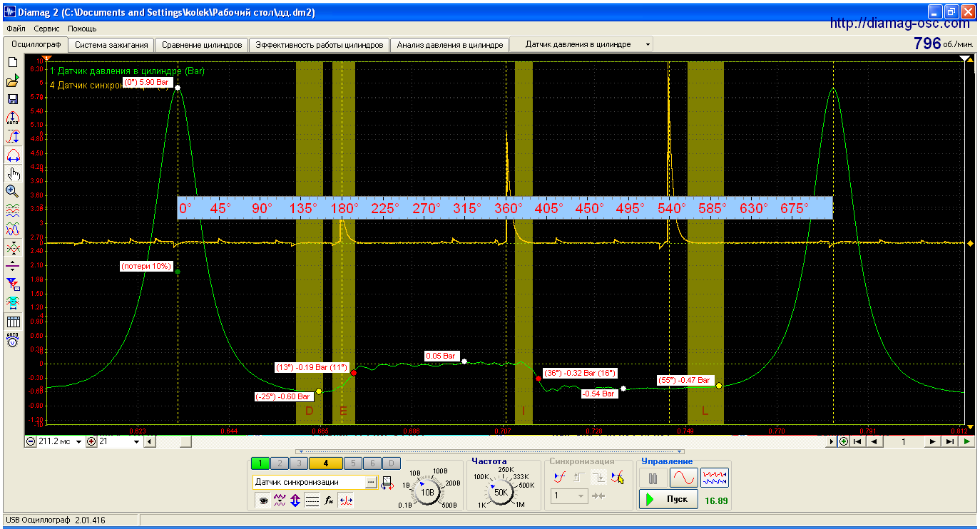Screen dimensions: 980x529
Task: Click the purple line divider icon
Action: click(x=12, y=266)
